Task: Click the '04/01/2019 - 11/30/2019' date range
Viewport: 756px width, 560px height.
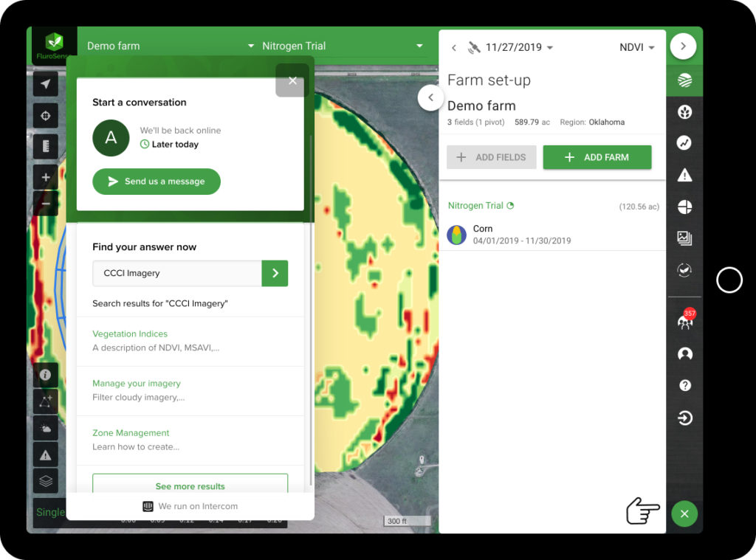Action: coord(522,241)
